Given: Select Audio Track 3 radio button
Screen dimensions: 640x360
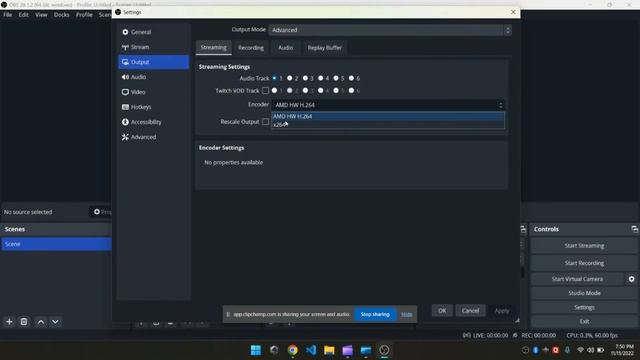Looking at the screenshot, I should coord(305,78).
